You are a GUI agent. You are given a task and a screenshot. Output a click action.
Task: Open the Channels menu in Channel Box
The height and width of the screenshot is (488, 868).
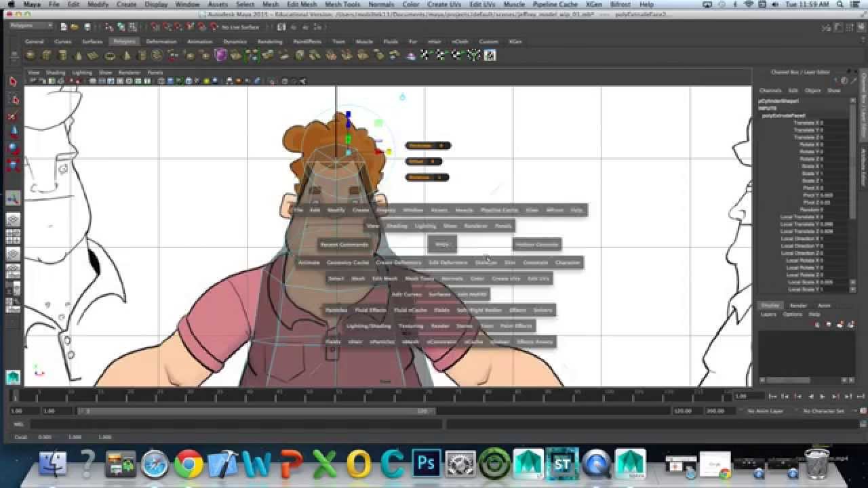click(770, 90)
